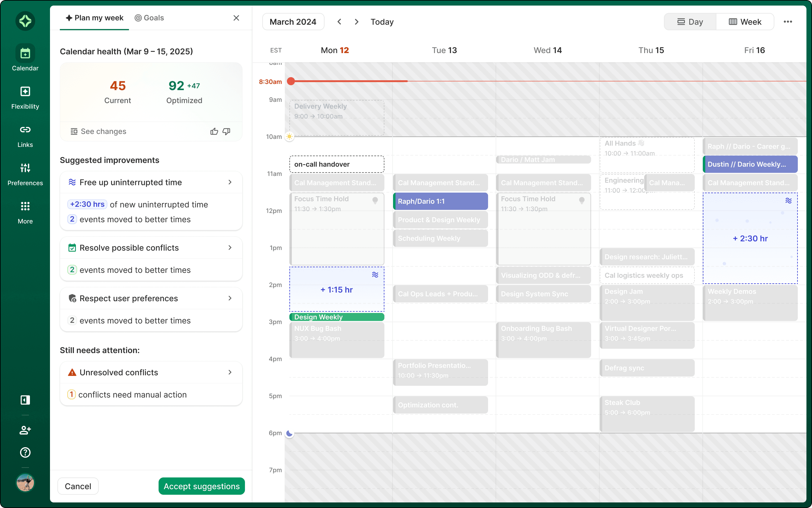Switch calendar to Week view
The image size is (812, 508).
pos(745,22)
